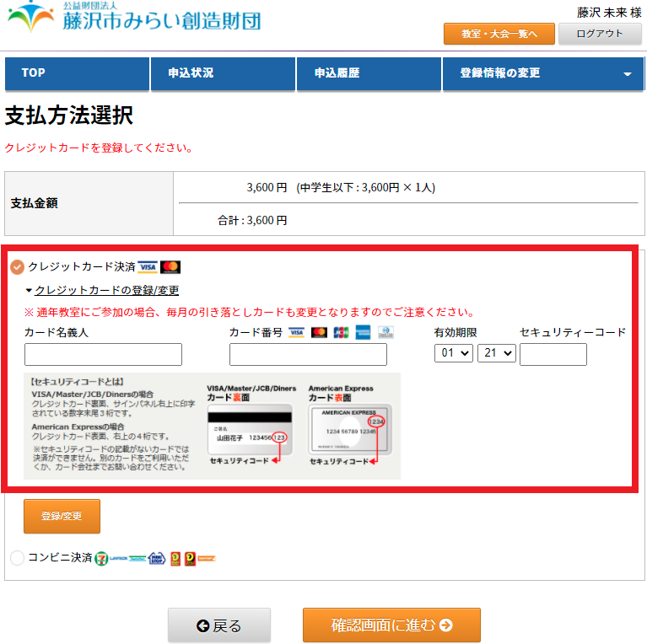Focus the カード名義人 input field
This screenshot has height=644, width=647.
point(103,354)
